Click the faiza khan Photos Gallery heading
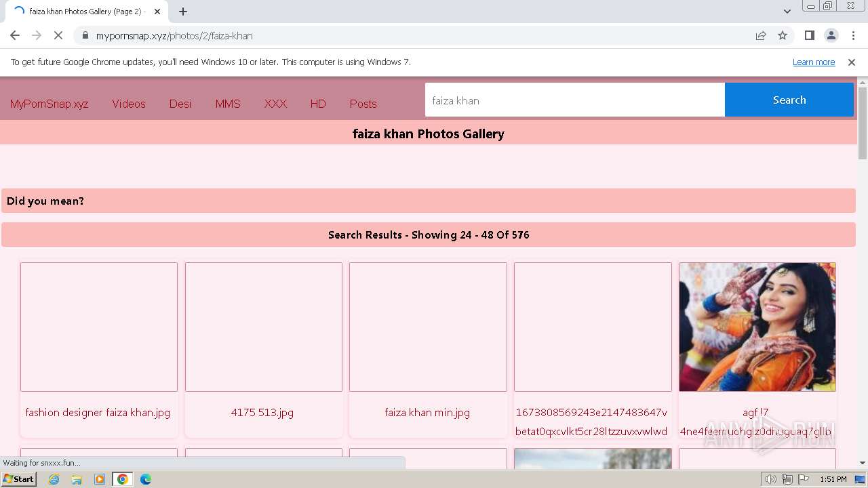This screenshot has height=488, width=868. (429, 134)
